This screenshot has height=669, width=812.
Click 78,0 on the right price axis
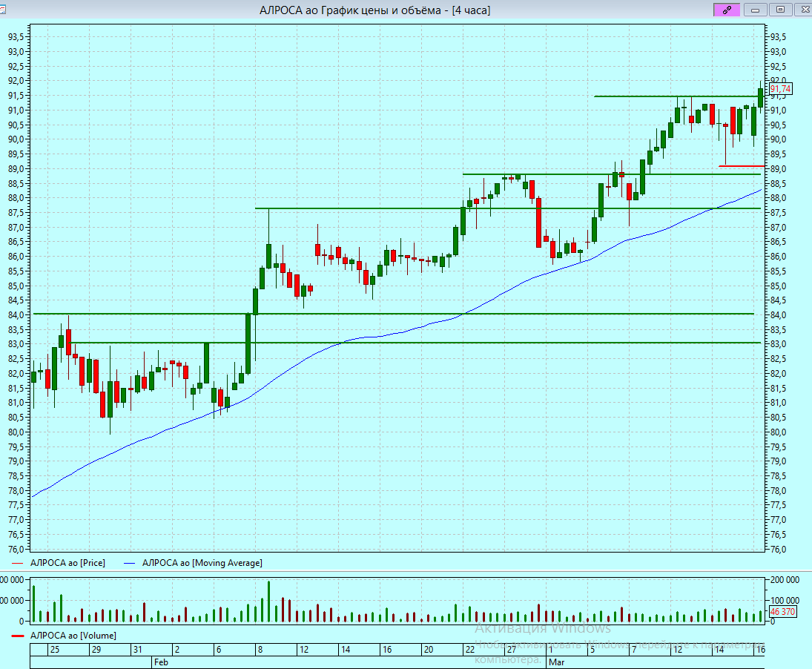click(x=779, y=491)
